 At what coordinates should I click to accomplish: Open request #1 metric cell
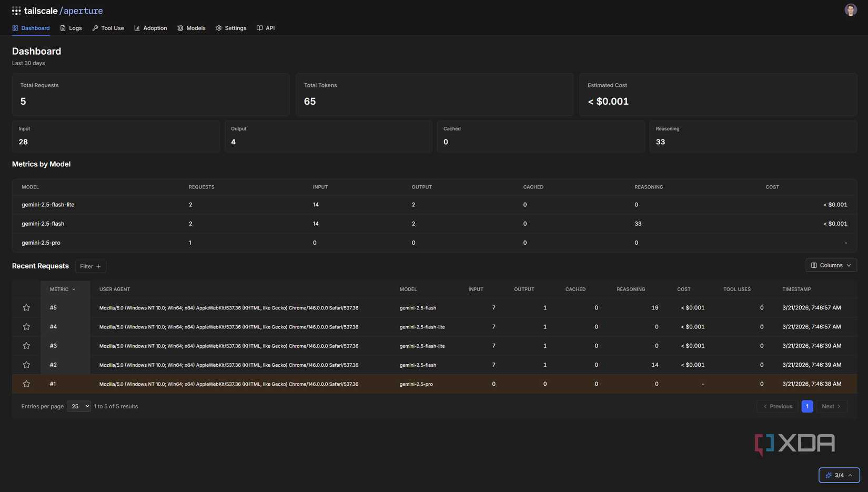pos(65,384)
